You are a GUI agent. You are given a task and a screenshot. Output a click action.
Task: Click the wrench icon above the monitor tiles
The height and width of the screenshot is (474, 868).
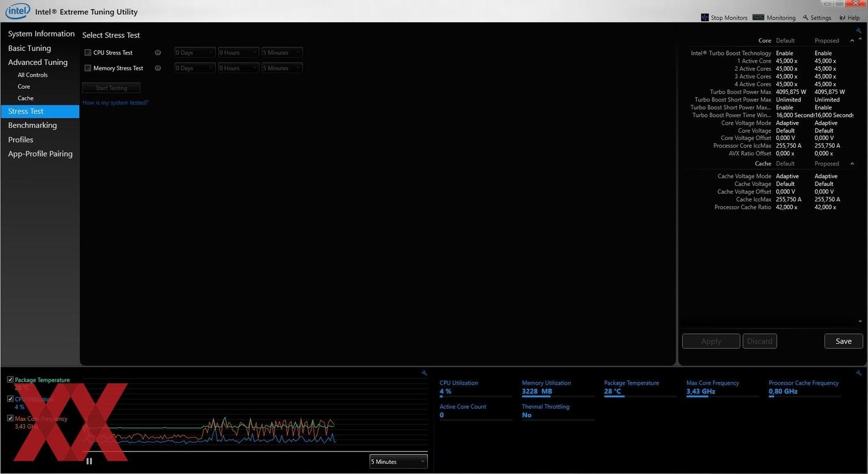pyautogui.click(x=858, y=373)
